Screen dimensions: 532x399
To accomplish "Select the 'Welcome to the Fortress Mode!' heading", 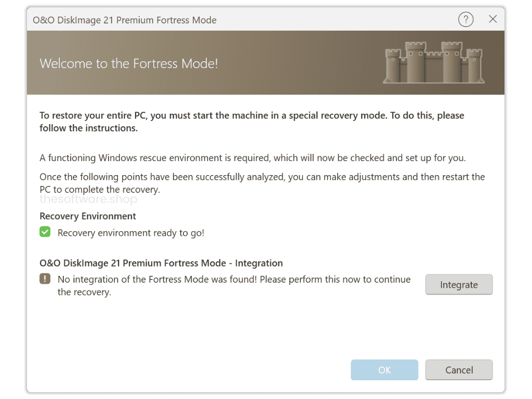I will pyautogui.click(x=129, y=63).
